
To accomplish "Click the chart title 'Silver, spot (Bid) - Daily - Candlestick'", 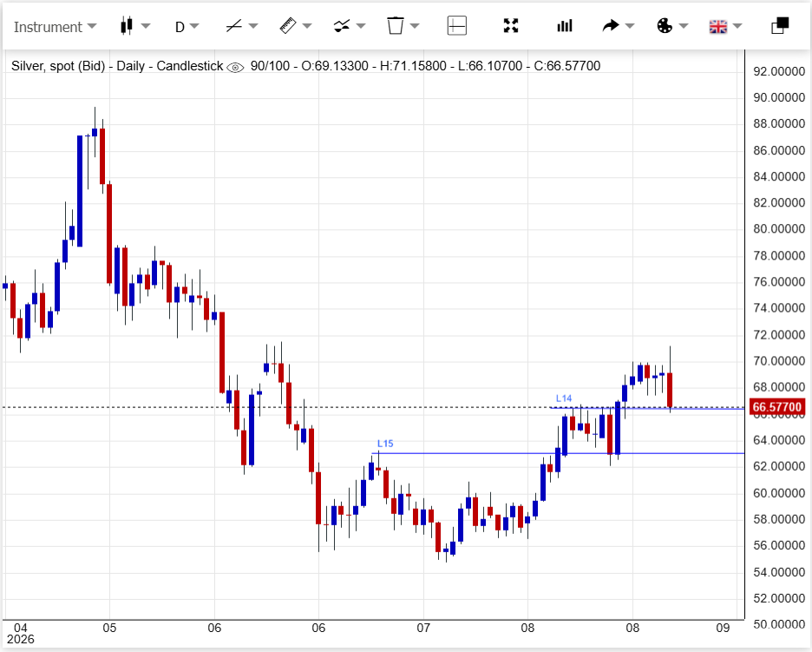I will tap(117, 66).
